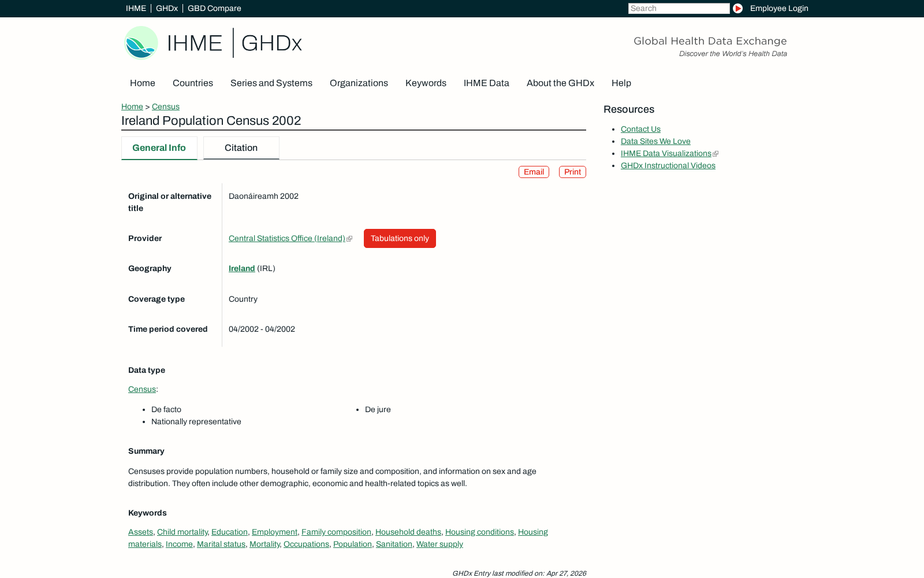
Task: Open the Contact Us resource link
Action: pos(640,129)
